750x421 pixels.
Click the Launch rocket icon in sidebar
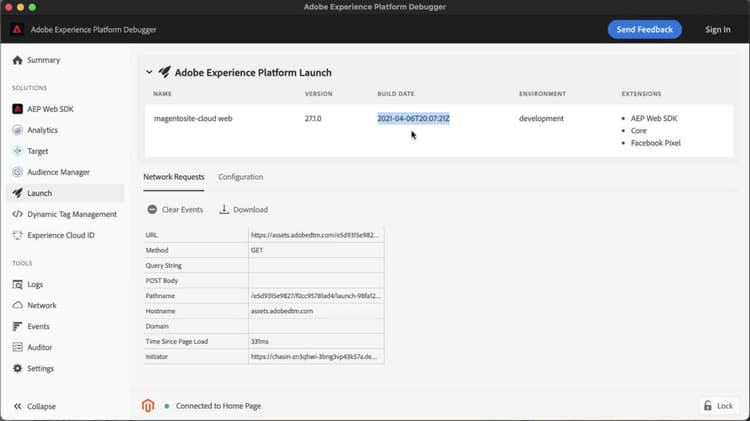(x=18, y=193)
